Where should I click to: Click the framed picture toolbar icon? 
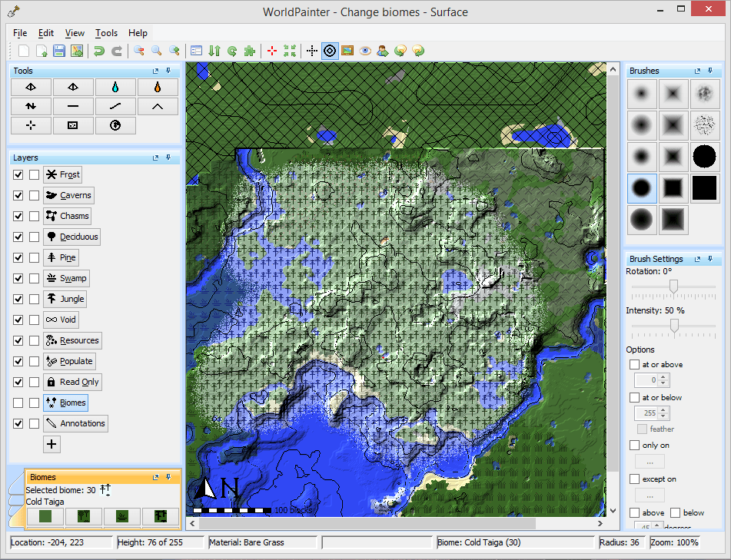(x=347, y=51)
